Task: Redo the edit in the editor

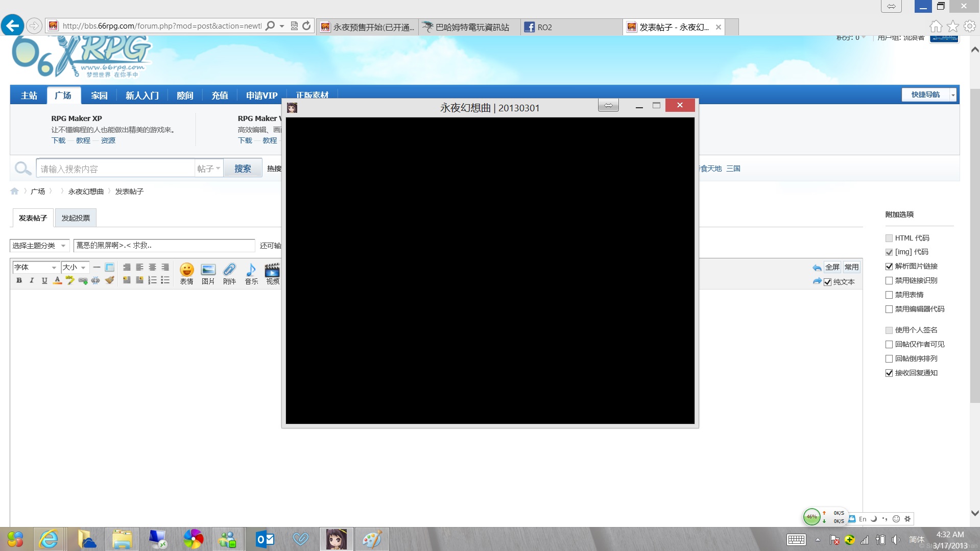Action: click(x=817, y=281)
